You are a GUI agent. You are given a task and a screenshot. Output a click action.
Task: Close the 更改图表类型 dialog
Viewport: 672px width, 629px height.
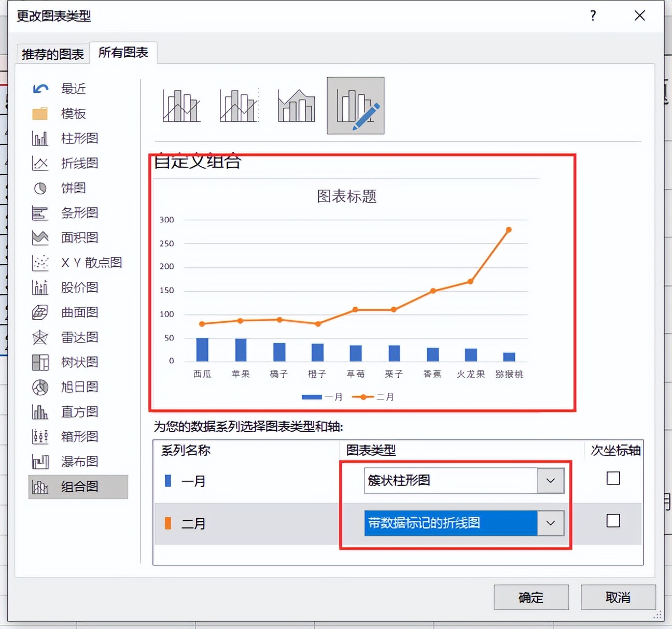[640, 16]
